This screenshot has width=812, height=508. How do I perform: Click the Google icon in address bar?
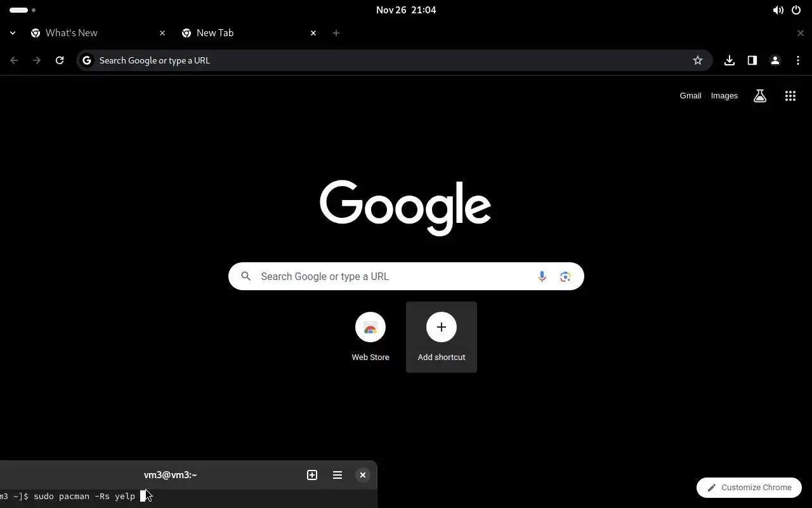pyautogui.click(x=87, y=60)
